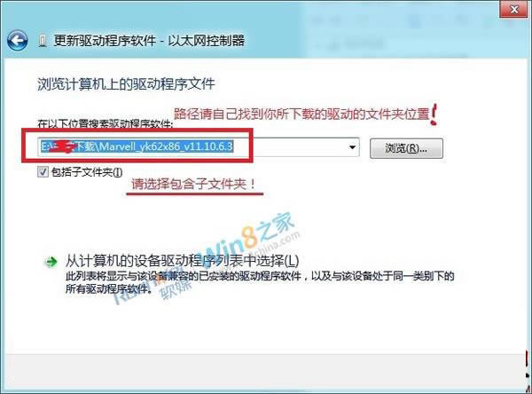532x394 pixels.
Task: Close the update driver dialog
Action: point(513,10)
